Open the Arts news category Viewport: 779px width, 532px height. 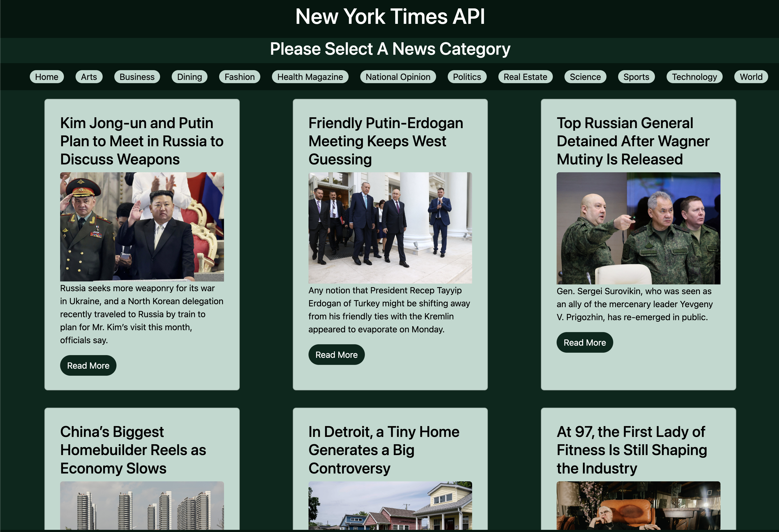click(89, 77)
